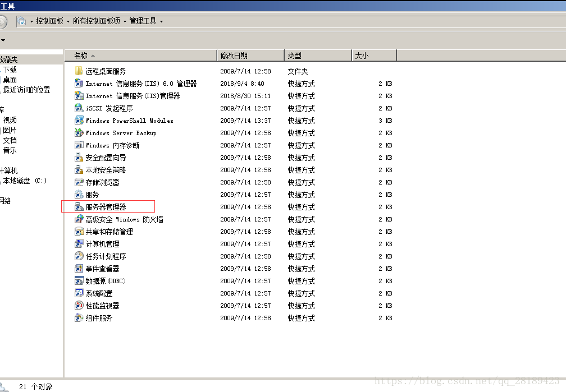Click the 系统配置 icon
This screenshot has width=566, height=392.
[79, 293]
